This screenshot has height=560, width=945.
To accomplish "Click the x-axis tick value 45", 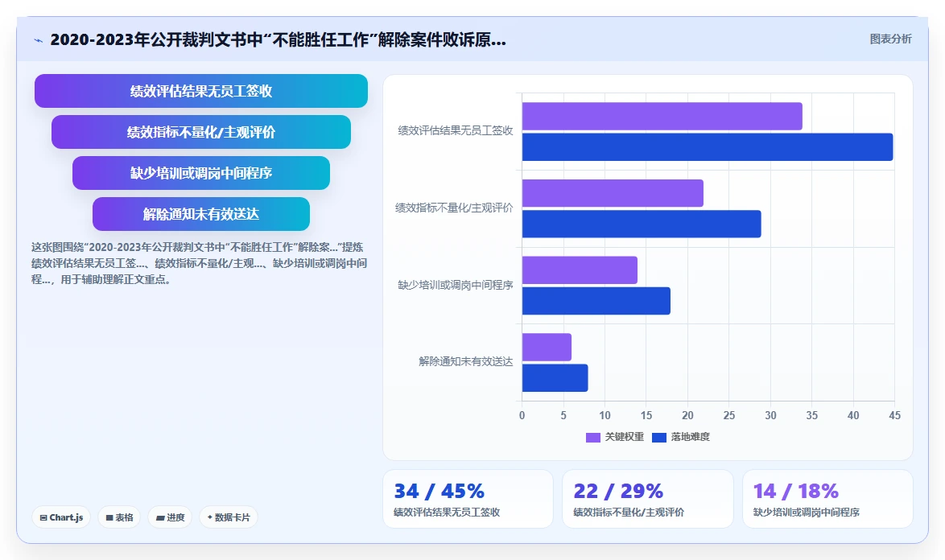I will coord(894,415).
